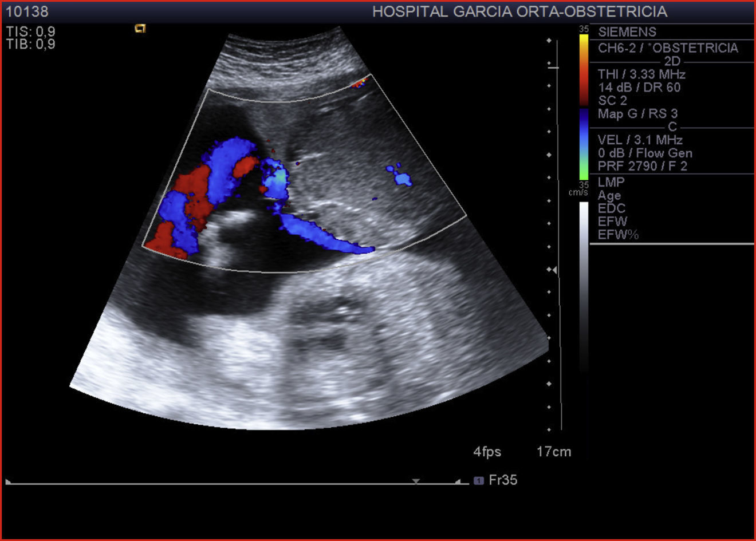Click the THI / 3.33 MHz setting
This screenshot has height=541, width=756.
641,74
